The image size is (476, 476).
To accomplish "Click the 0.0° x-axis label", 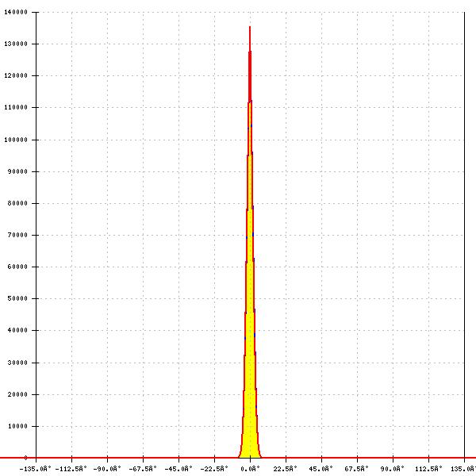I will (x=251, y=468).
